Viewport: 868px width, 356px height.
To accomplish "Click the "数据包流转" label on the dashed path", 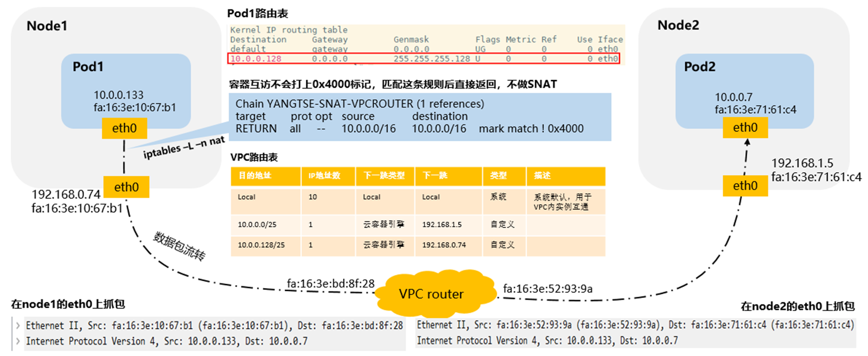I will pyautogui.click(x=179, y=246).
